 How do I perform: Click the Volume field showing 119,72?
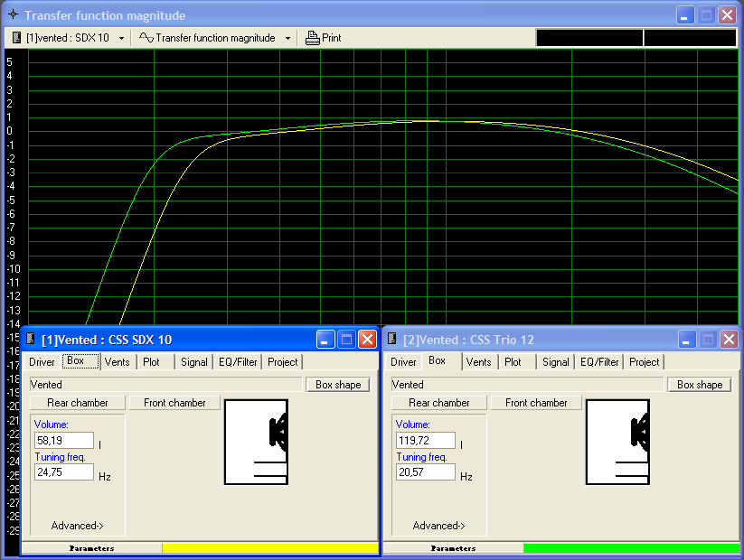coord(426,441)
